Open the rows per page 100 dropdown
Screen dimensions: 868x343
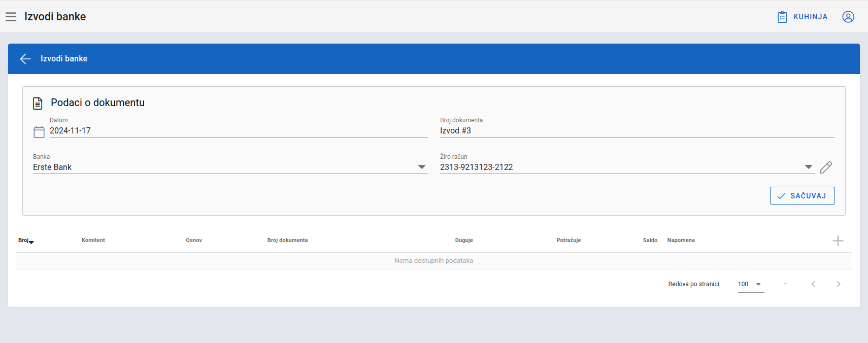click(751, 284)
